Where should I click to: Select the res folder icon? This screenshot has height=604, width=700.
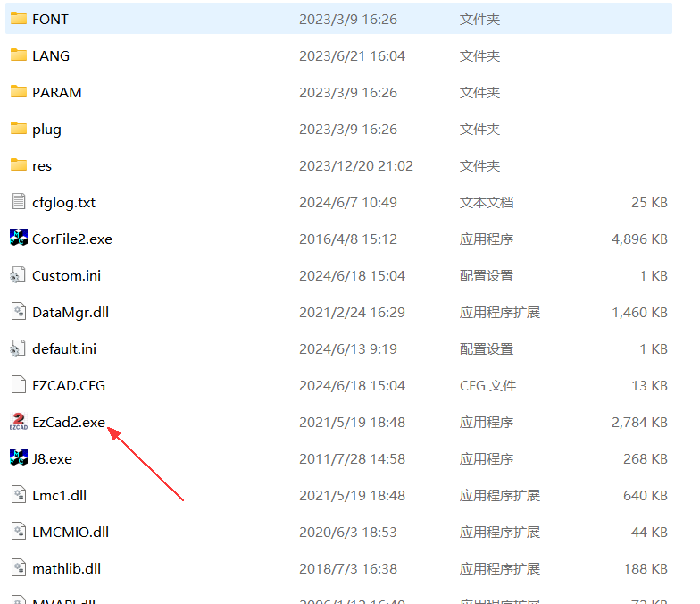tap(18, 165)
